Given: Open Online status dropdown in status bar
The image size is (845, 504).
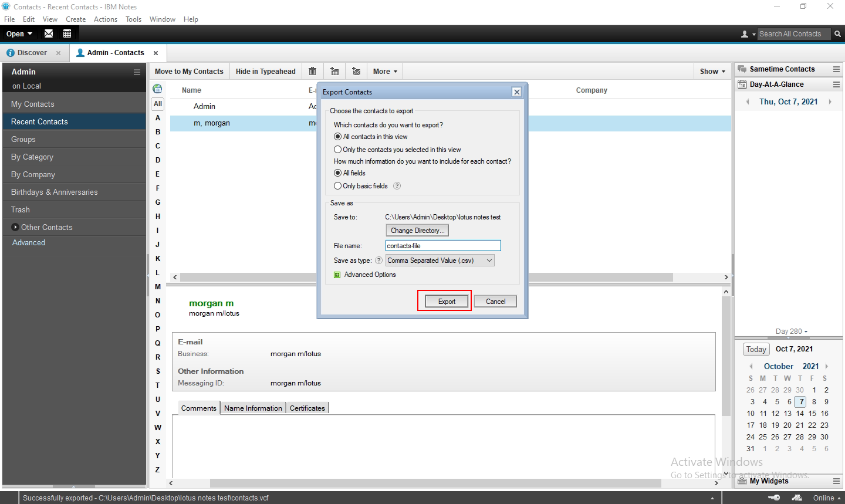Looking at the screenshot, I should [827, 498].
